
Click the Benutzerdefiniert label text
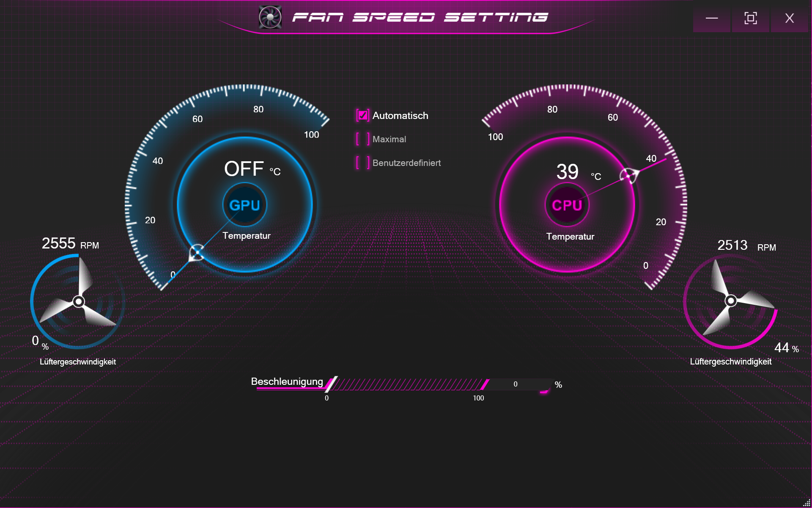pyautogui.click(x=406, y=163)
